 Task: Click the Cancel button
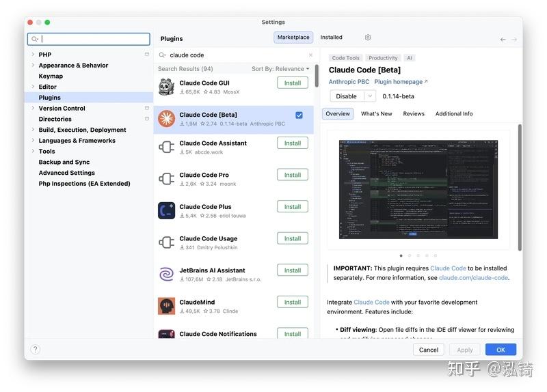[429, 350]
